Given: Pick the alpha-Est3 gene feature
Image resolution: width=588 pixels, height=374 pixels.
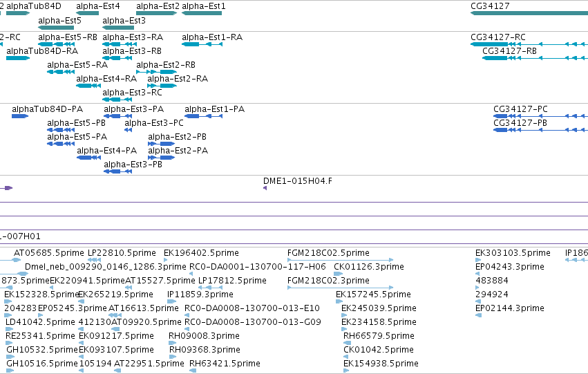Looking at the screenshot, I should pos(118,28).
